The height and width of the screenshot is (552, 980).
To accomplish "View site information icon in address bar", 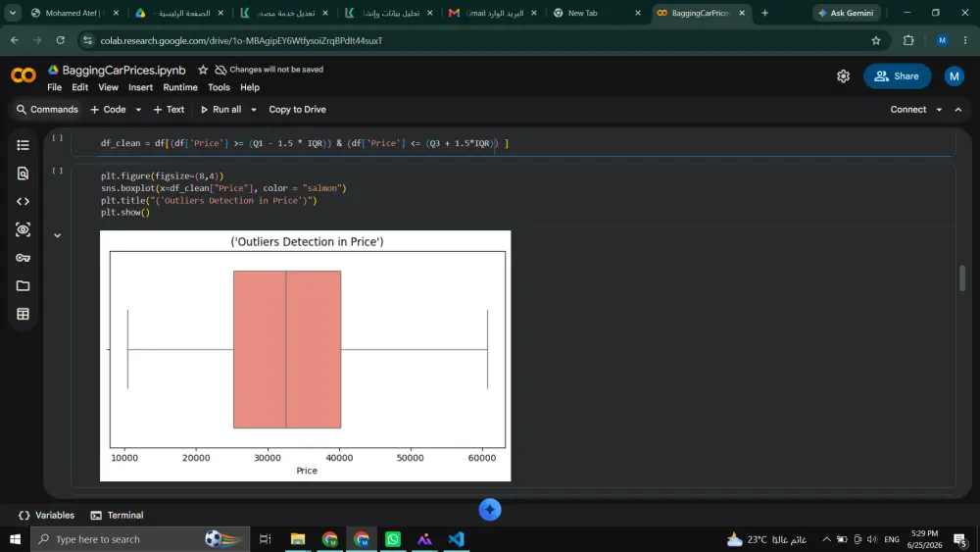I will click(87, 40).
